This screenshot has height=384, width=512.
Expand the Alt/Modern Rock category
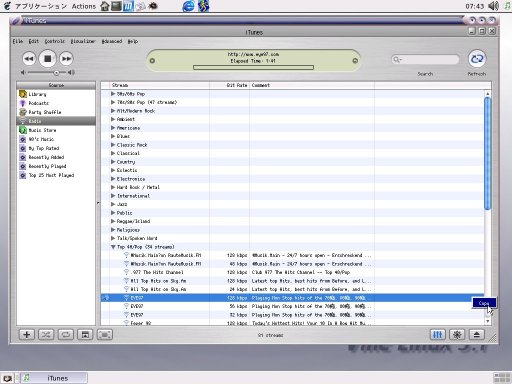[113, 111]
